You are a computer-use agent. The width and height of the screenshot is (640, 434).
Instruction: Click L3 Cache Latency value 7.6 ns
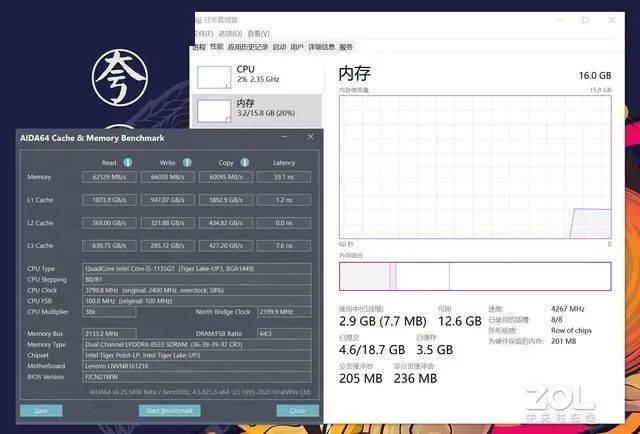click(x=284, y=246)
